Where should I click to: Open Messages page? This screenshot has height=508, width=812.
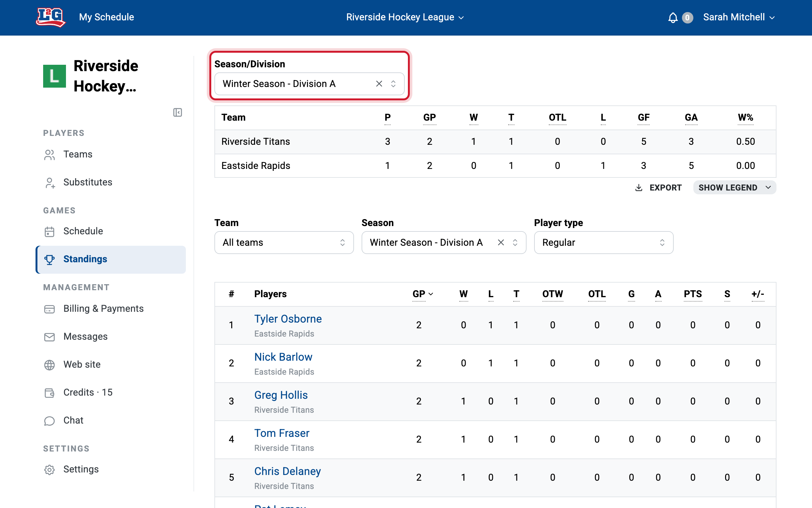[x=111, y=337]
